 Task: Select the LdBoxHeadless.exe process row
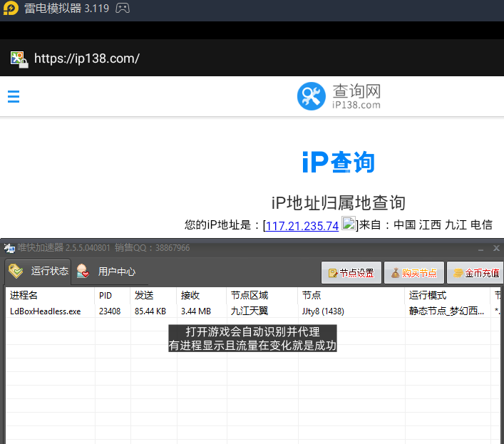(253, 311)
